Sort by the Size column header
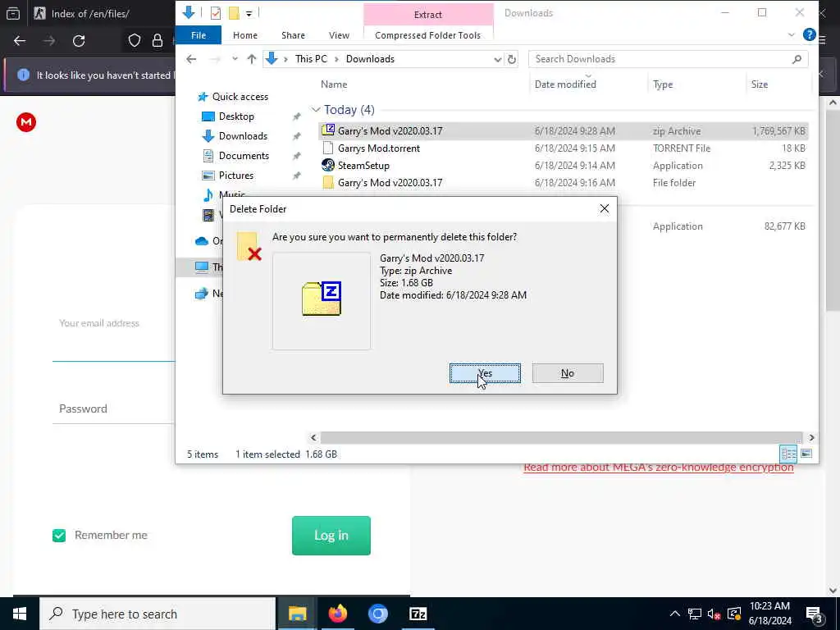Image resolution: width=840 pixels, height=630 pixels. pos(759,84)
